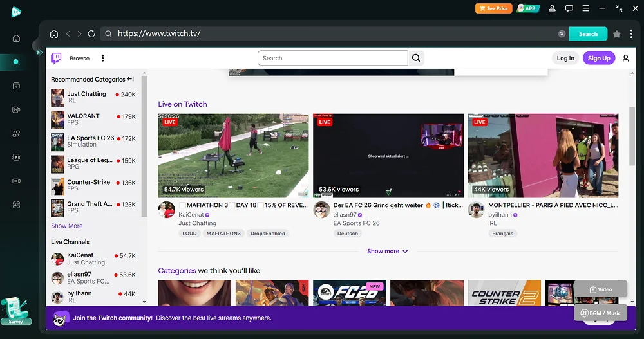Image resolution: width=644 pixels, height=339 pixels.
Task: Click the purple Sign Up button
Action: [x=598, y=58]
